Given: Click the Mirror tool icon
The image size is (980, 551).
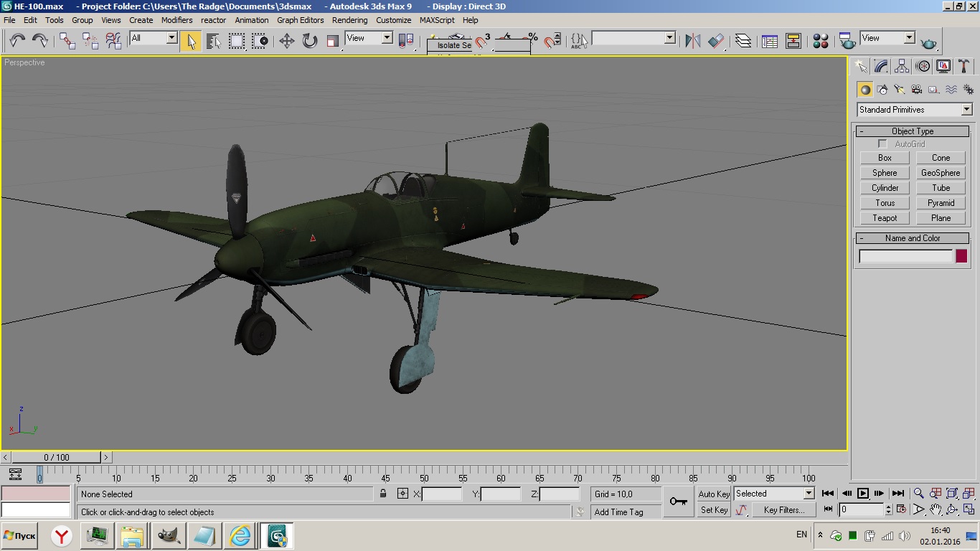Looking at the screenshot, I should (692, 41).
